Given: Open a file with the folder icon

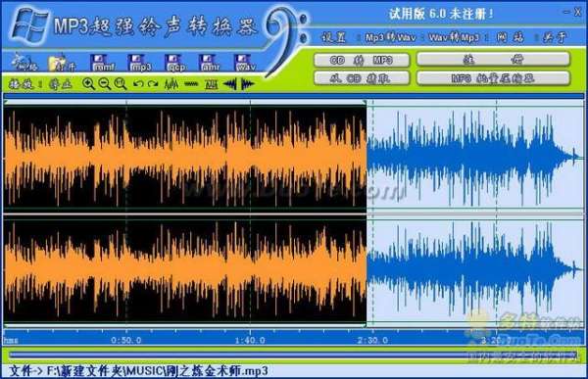Looking at the screenshot, I should coord(61,63).
